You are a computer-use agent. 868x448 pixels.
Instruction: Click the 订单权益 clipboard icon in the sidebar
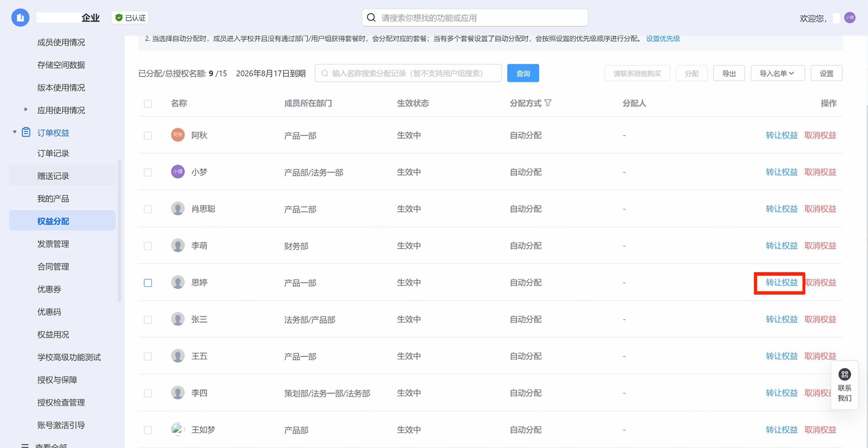[26, 132]
